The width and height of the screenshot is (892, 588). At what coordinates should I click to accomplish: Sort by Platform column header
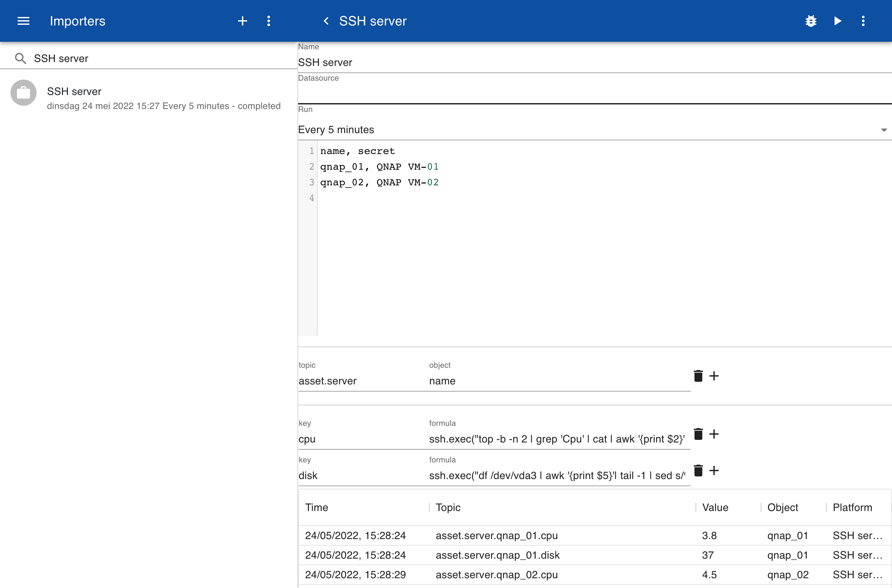pyautogui.click(x=852, y=507)
